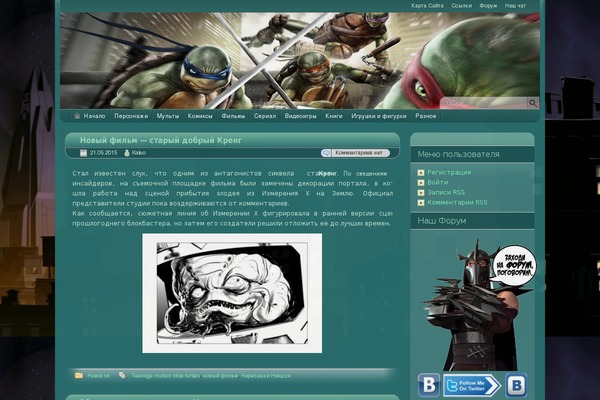Click the Форум link at the top
The image size is (600, 400).
point(488,6)
